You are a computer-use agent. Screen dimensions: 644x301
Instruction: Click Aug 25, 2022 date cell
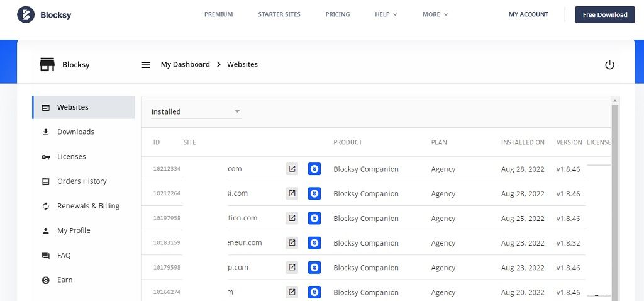pyautogui.click(x=523, y=219)
